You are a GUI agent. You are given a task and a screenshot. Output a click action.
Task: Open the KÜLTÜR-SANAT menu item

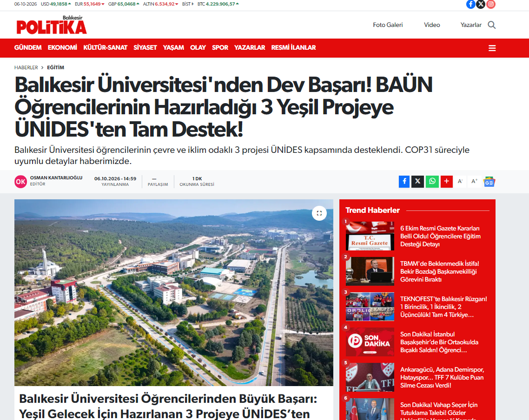[x=105, y=47]
